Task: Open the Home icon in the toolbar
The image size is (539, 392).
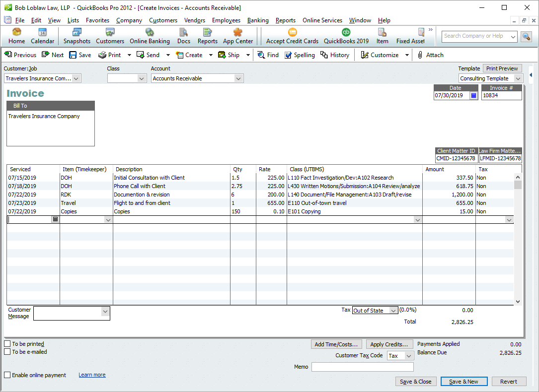Action: click(16, 36)
